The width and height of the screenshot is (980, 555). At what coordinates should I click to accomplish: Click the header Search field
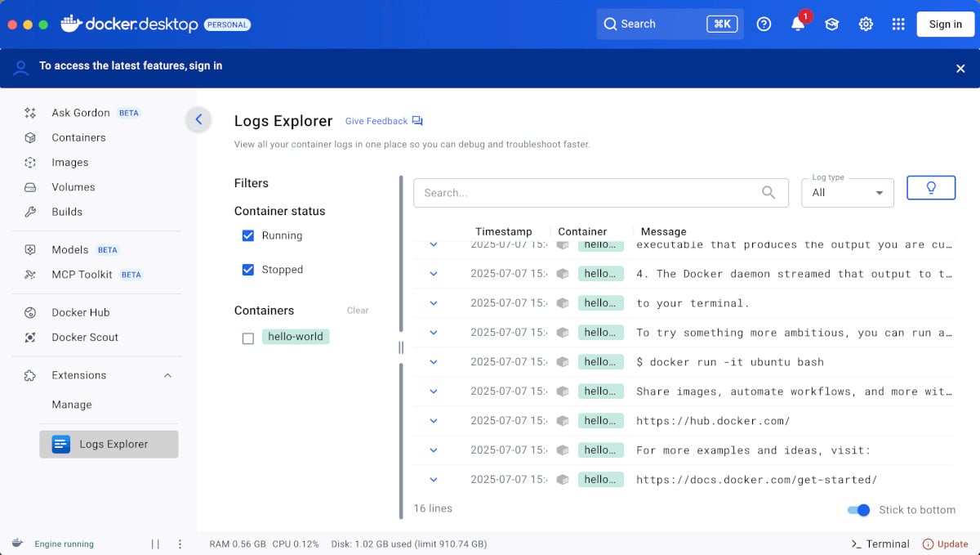pos(670,25)
